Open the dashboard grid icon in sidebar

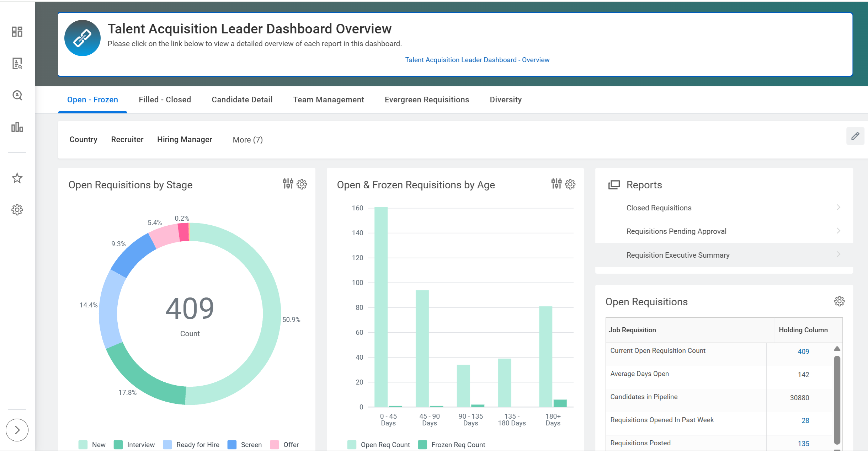pos(17,32)
